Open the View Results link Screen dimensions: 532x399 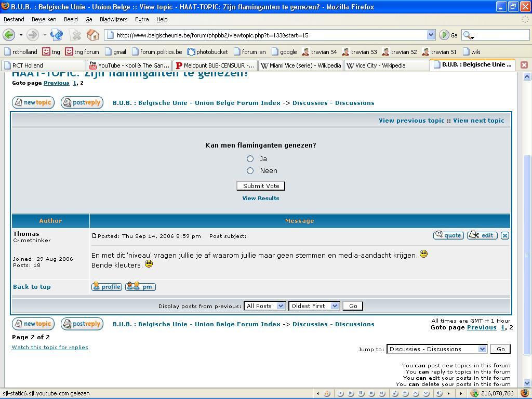pyautogui.click(x=260, y=198)
